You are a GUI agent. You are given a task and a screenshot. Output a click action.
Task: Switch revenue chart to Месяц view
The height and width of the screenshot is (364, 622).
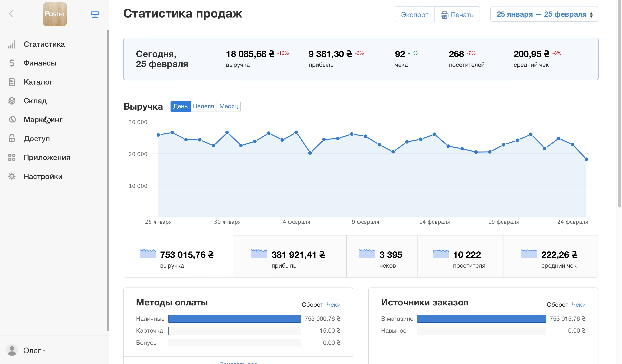[x=228, y=106]
